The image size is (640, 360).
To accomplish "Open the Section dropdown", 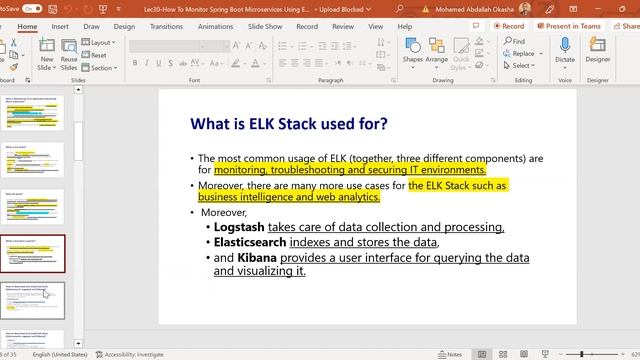I will click(100, 68).
